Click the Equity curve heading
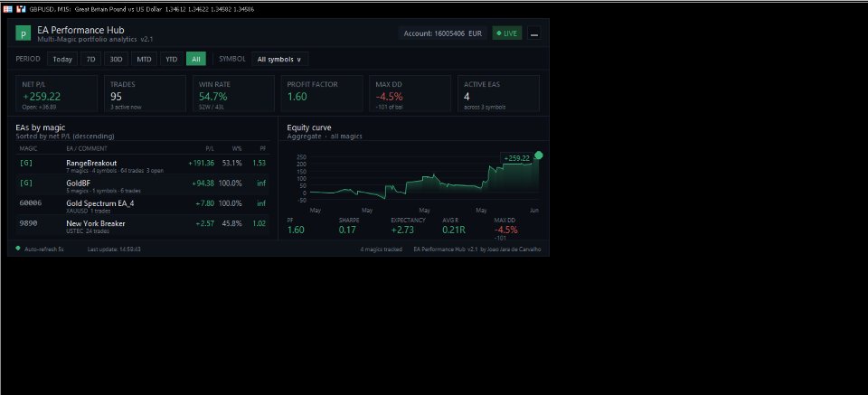 [x=309, y=127]
